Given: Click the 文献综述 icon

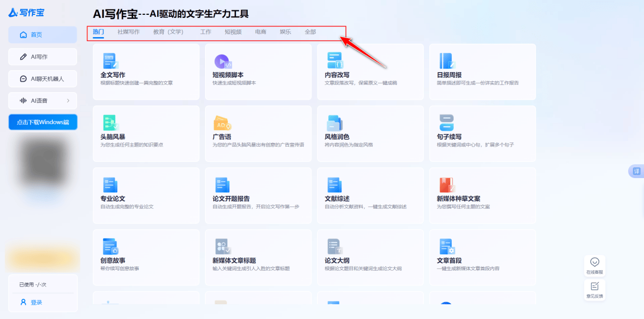Looking at the screenshot, I should (334, 185).
